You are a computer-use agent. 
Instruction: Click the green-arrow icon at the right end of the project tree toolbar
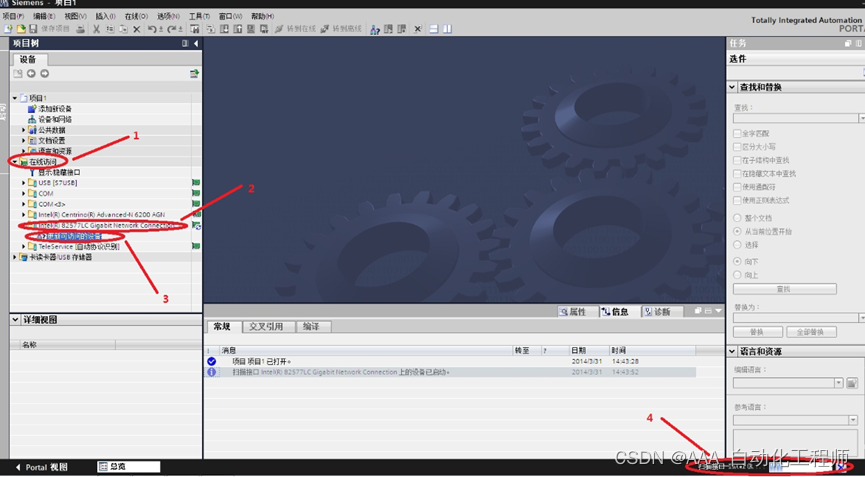pyautogui.click(x=194, y=73)
